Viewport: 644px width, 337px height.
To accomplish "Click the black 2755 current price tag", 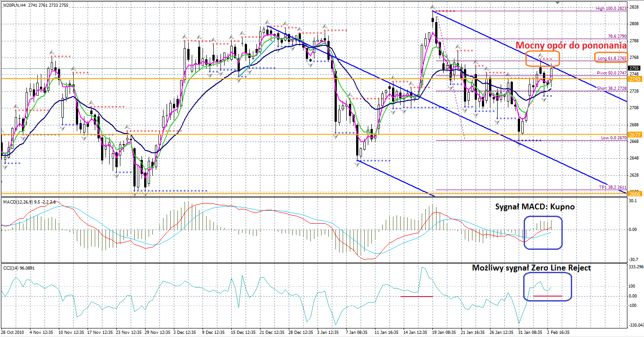I will 635,68.
